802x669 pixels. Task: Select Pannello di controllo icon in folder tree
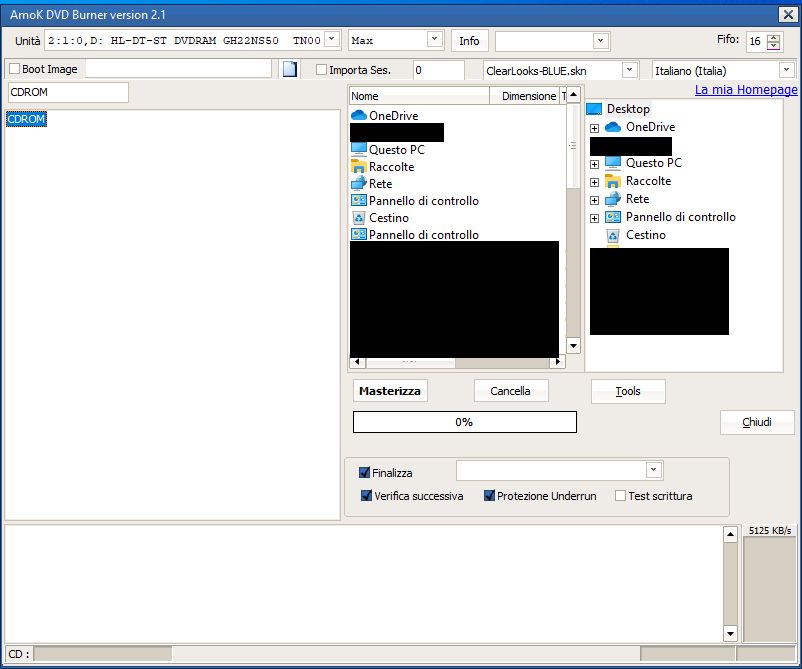click(613, 217)
